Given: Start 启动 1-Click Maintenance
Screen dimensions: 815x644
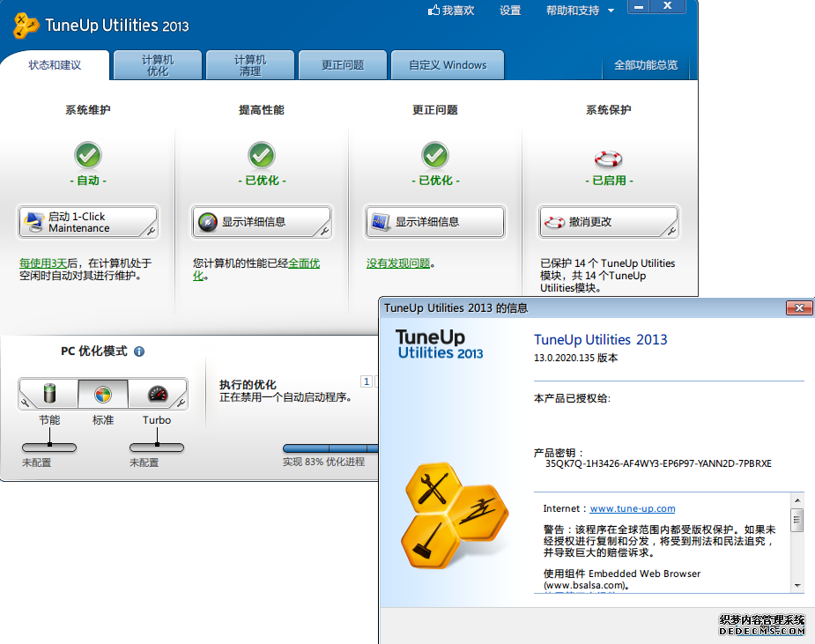Looking at the screenshot, I should [x=88, y=222].
